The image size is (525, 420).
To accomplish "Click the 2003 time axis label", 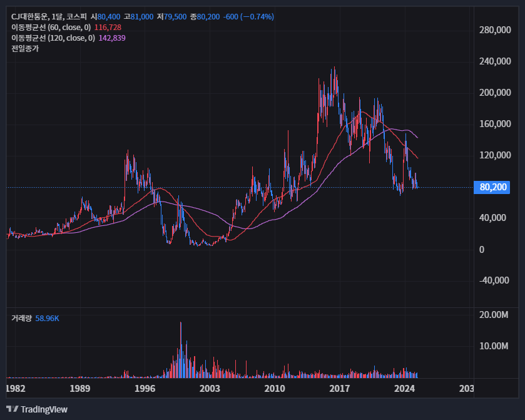I will [x=210, y=389].
